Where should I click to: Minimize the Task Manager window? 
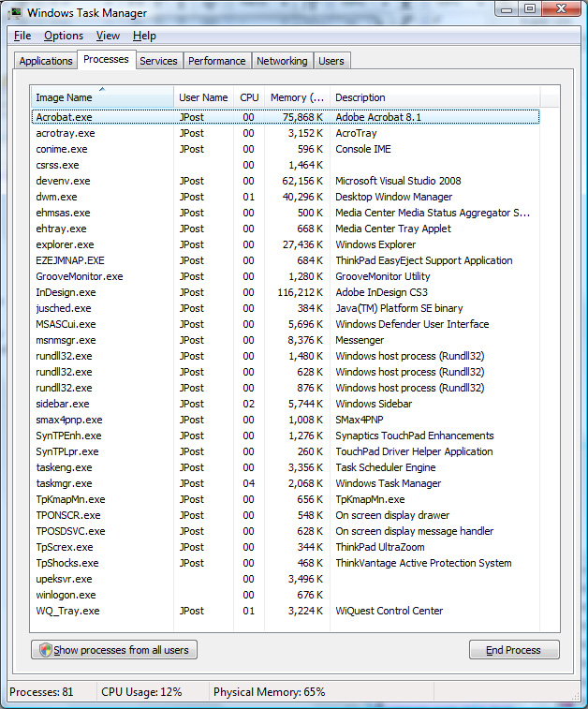coord(507,9)
